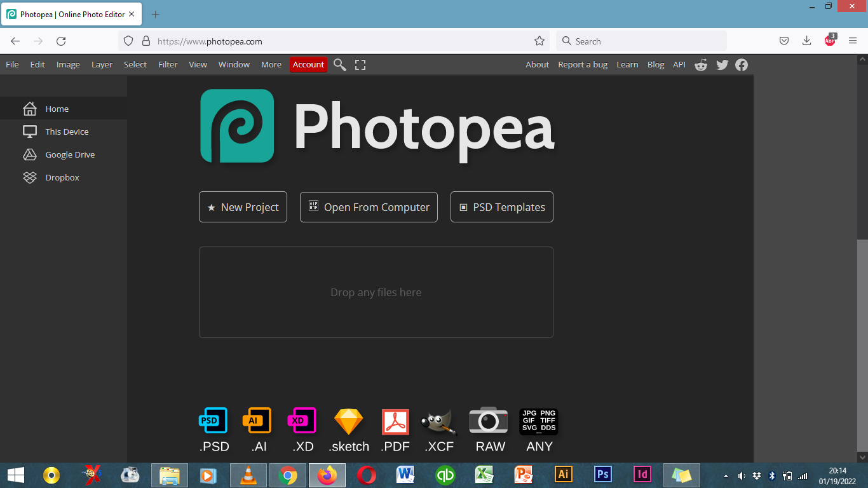
Task: Open the Layer menu
Action: click(x=102, y=65)
